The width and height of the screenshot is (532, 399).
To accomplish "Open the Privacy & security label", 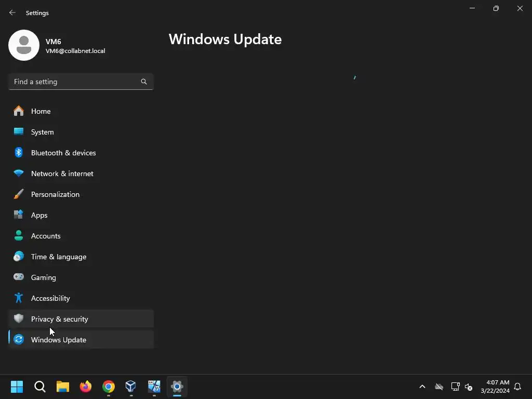I will [x=59, y=319].
